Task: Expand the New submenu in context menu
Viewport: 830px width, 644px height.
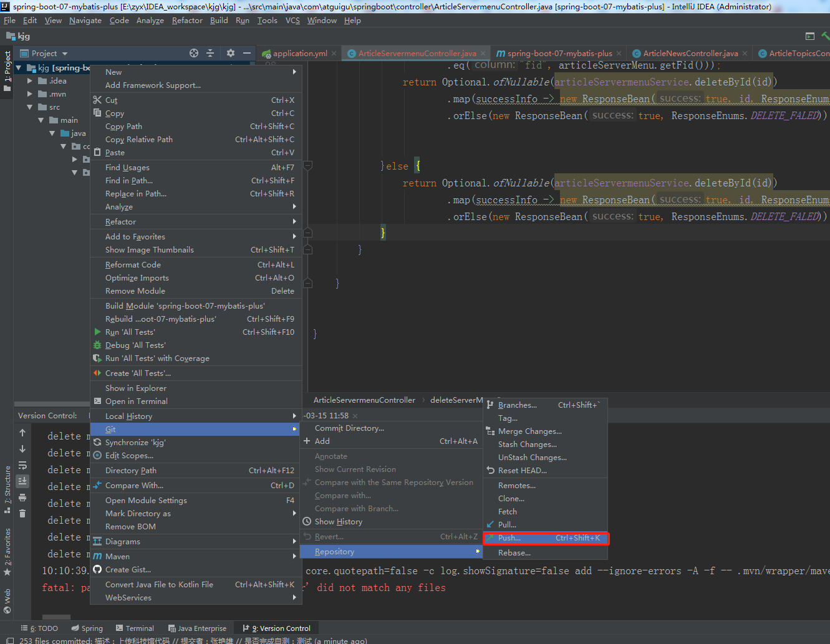Action: 196,72
